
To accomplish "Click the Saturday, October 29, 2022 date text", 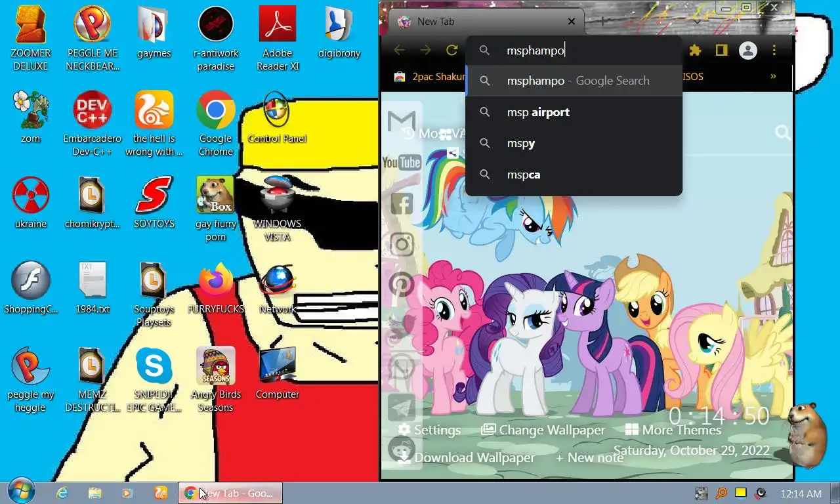I will [691, 451].
